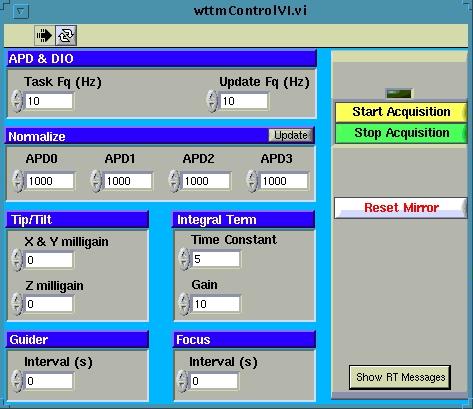Click the Reset Mirror button
The width and height of the screenshot is (473, 409).
(401, 208)
